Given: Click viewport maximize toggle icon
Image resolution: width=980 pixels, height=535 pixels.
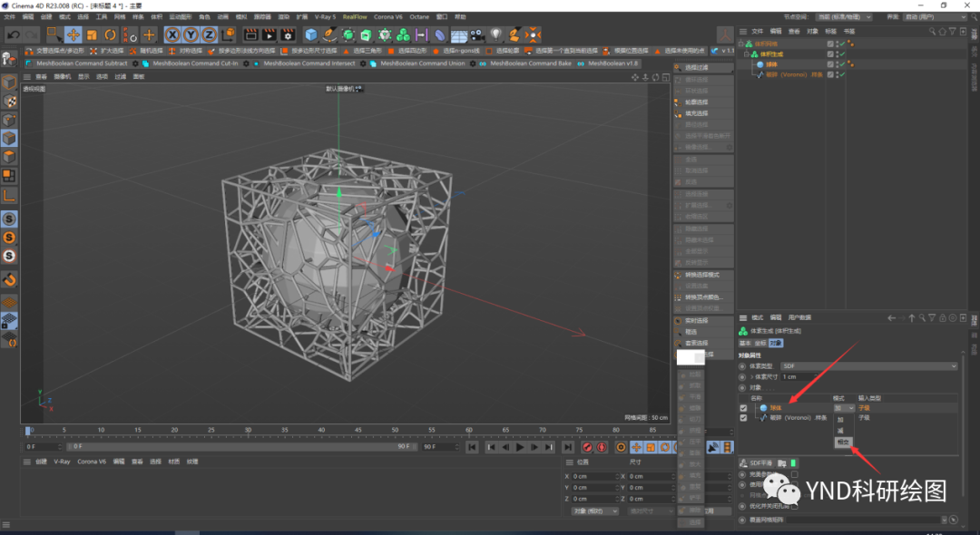Looking at the screenshot, I should (x=666, y=77).
